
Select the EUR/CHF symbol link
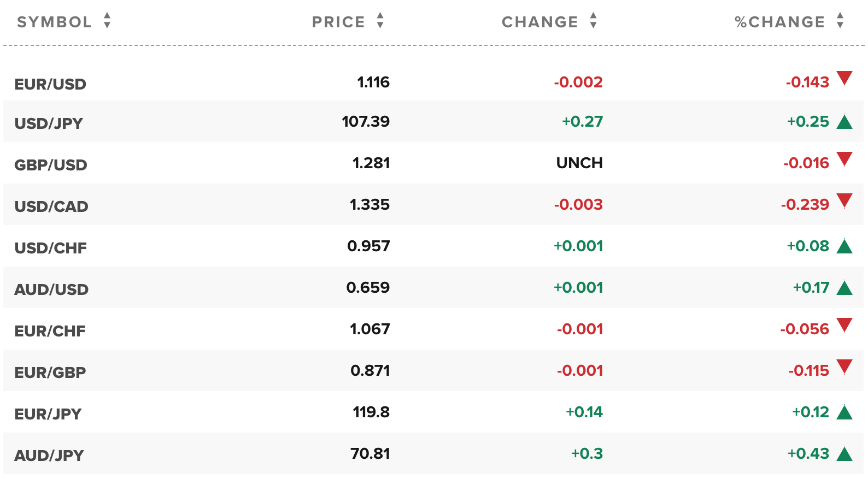[50, 331]
